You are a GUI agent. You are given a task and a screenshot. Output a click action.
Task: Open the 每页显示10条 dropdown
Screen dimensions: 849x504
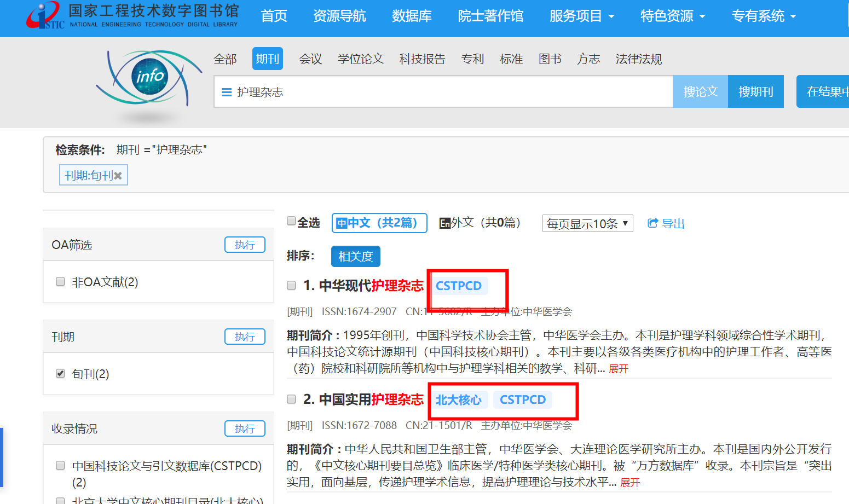pyautogui.click(x=587, y=223)
